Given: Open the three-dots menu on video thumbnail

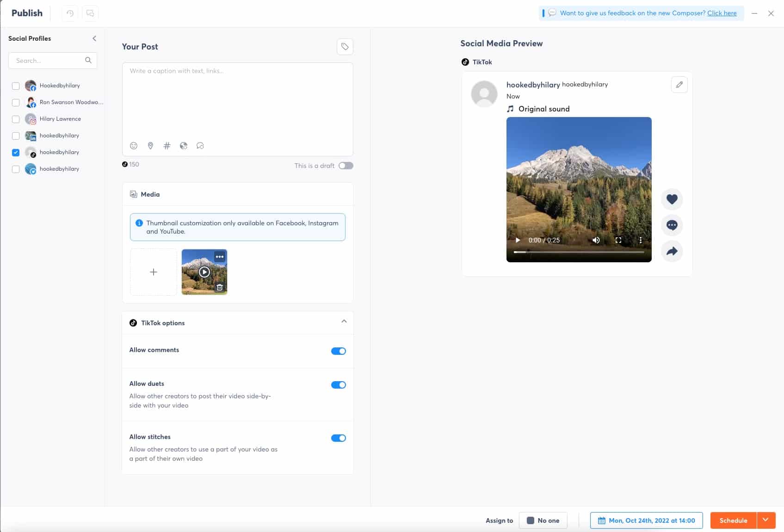Looking at the screenshot, I should (x=220, y=257).
